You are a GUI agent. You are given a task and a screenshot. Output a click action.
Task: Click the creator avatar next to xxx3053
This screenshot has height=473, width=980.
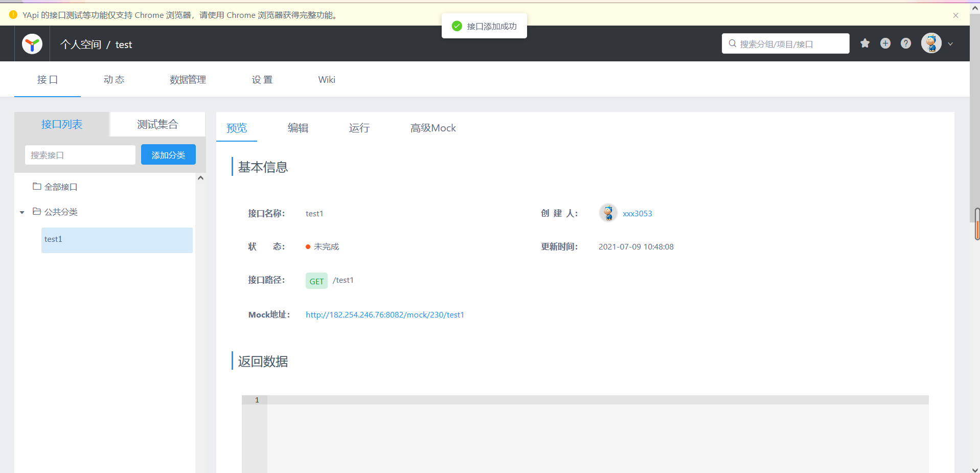tap(607, 213)
